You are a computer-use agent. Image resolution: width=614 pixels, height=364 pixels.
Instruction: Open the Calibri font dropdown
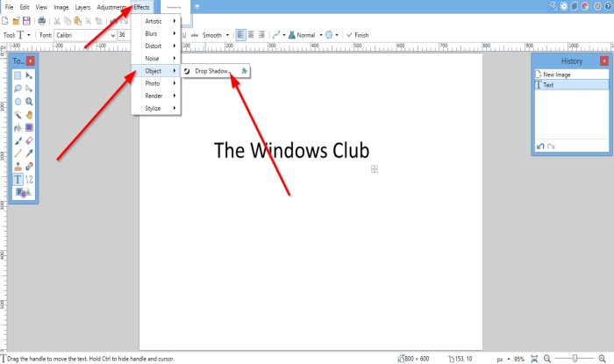pyautogui.click(x=86, y=35)
